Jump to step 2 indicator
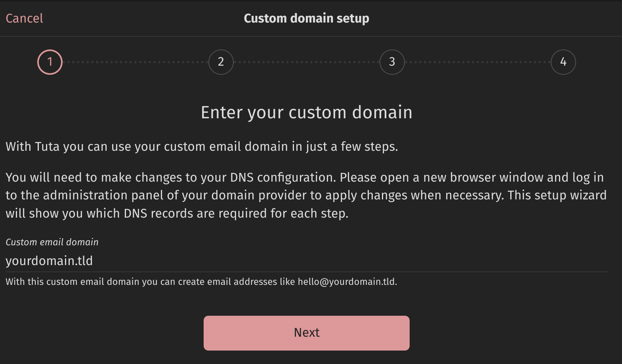This screenshot has height=364, width=622. 221,62
